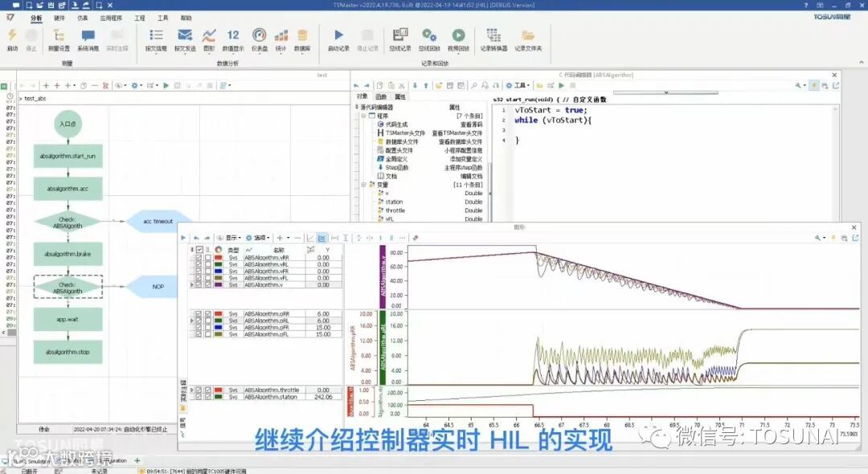Toggle second checkbox of ABSAlgorithm.pRR row

tap(208, 313)
